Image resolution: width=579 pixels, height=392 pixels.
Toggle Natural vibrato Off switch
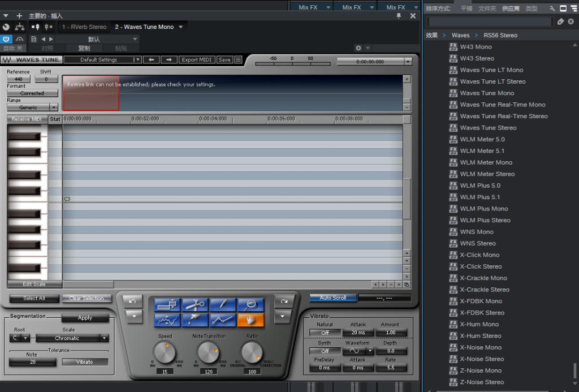pyautogui.click(x=325, y=333)
